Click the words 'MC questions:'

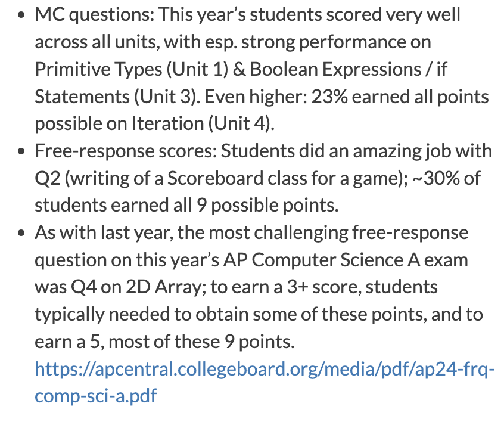pyautogui.click(x=95, y=15)
